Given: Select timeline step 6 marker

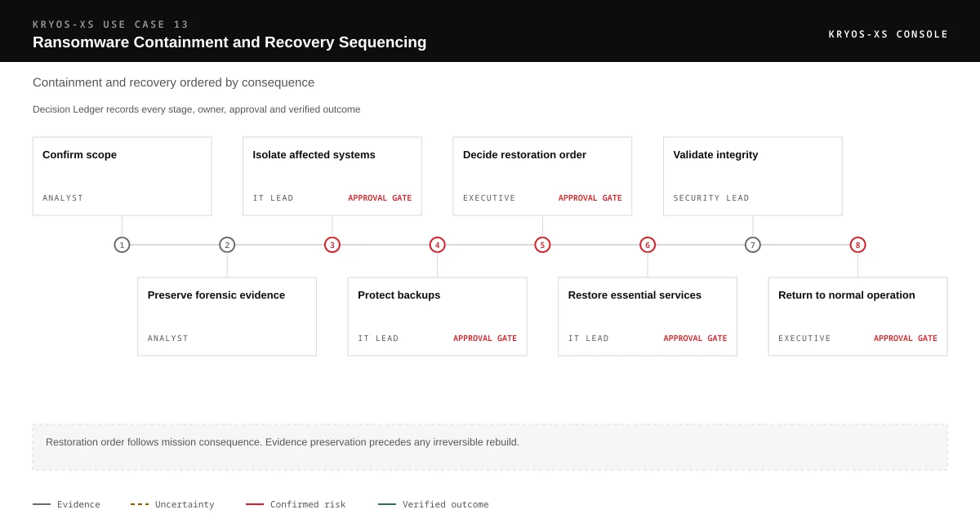Looking at the screenshot, I should [x=648, y=245].
